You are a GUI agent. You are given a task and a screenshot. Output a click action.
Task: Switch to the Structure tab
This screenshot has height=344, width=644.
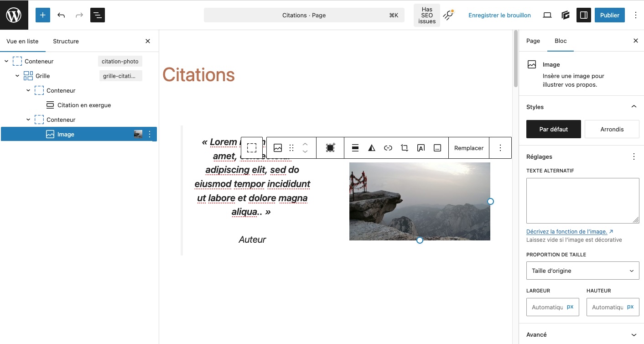click(x=65, y=41)
